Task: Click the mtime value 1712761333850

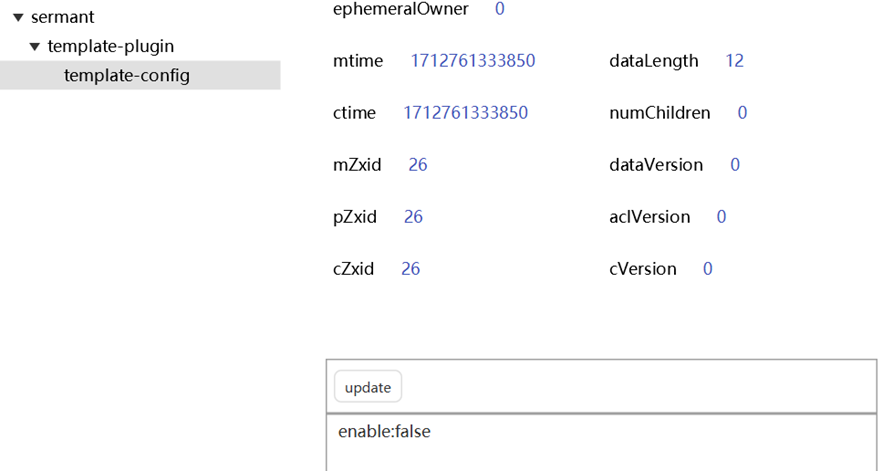Action: pos(472,61)
